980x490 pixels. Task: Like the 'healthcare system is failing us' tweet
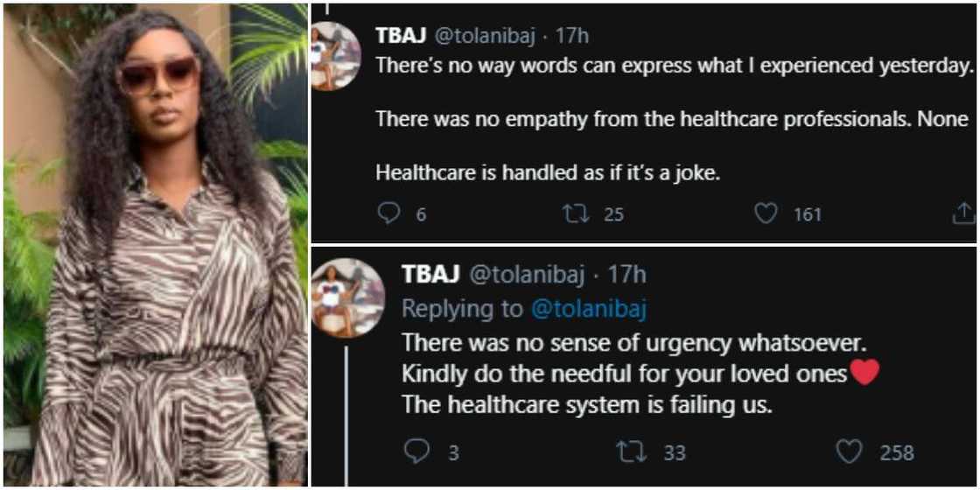[848, 451]
